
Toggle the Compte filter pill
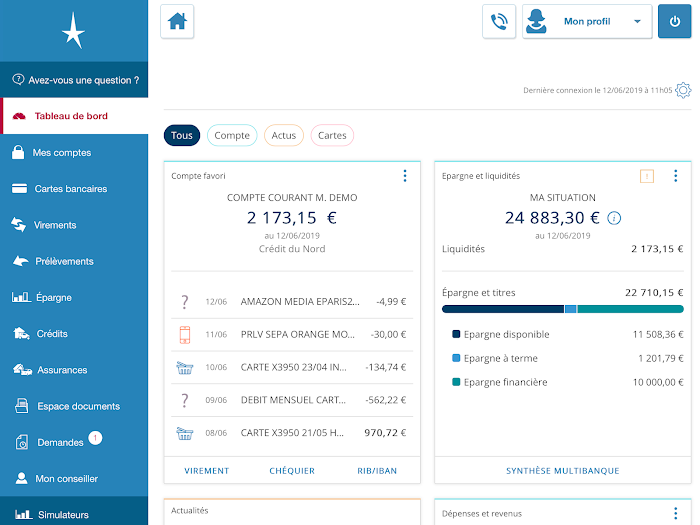(x=232, y=135)
